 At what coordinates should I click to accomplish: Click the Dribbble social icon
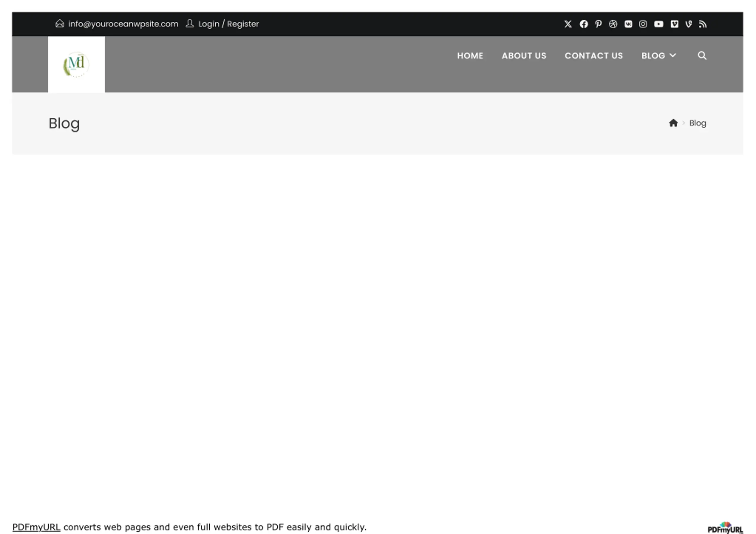click(613, 24)
